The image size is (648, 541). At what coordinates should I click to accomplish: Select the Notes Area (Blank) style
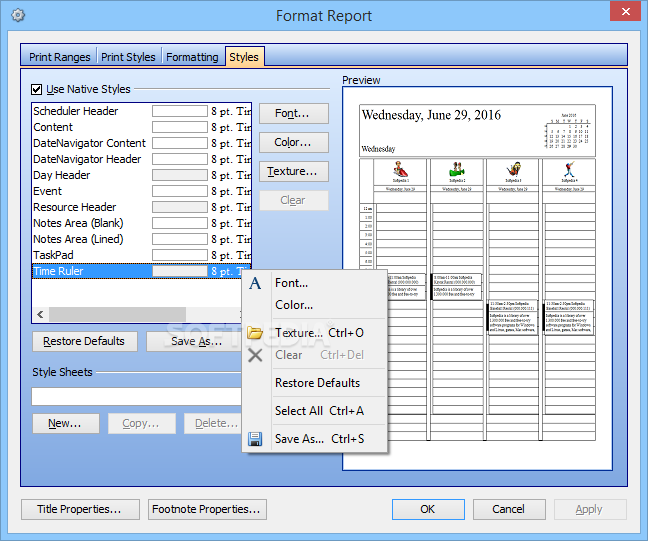tap(141, 223)
